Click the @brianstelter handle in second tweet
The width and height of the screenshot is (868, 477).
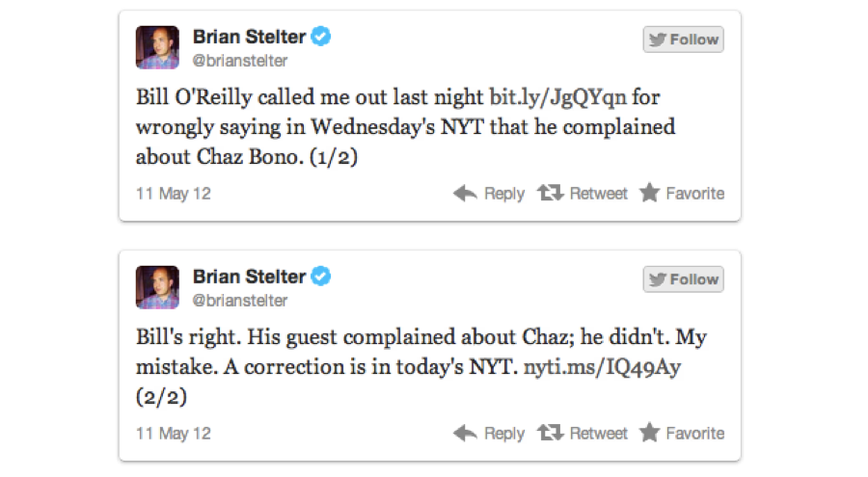point(240,301)
